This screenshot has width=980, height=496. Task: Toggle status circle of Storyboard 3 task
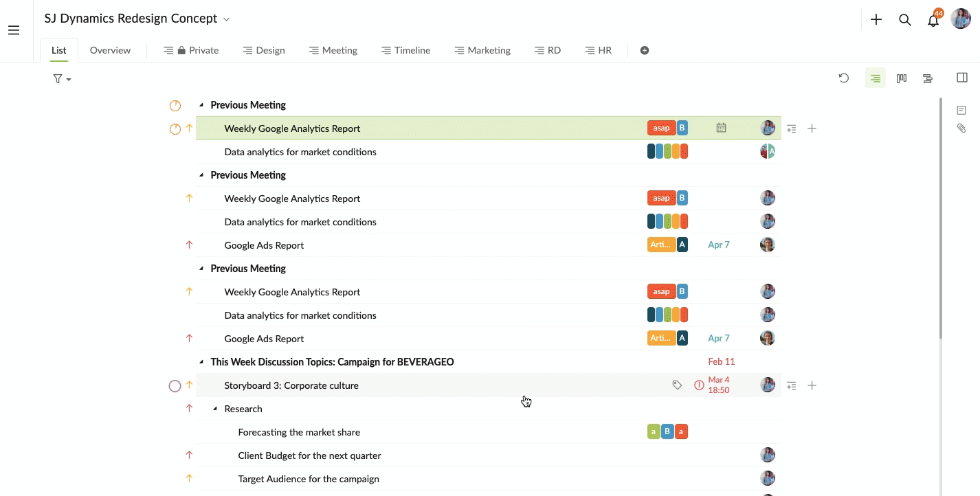coord(175,386)
